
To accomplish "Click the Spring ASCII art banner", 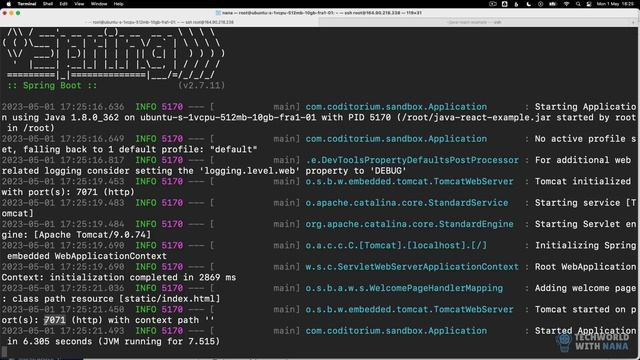I will click(113, 54).
